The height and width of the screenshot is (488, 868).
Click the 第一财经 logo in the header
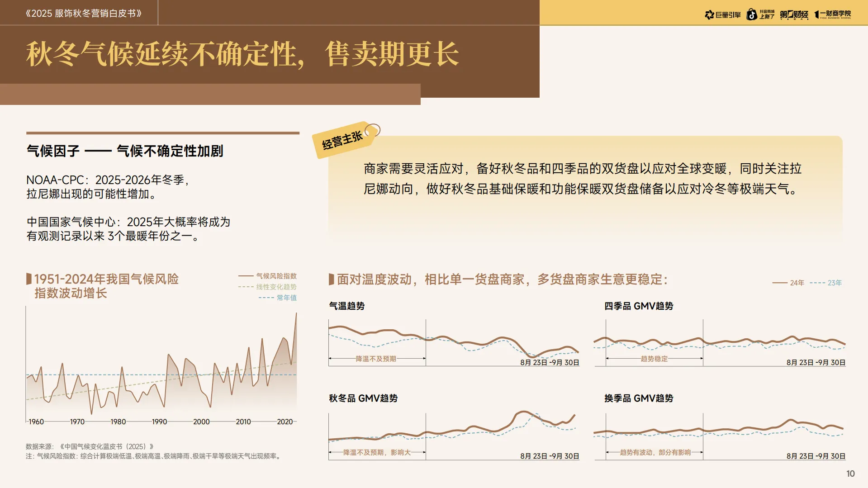click(x=795, y=14)
